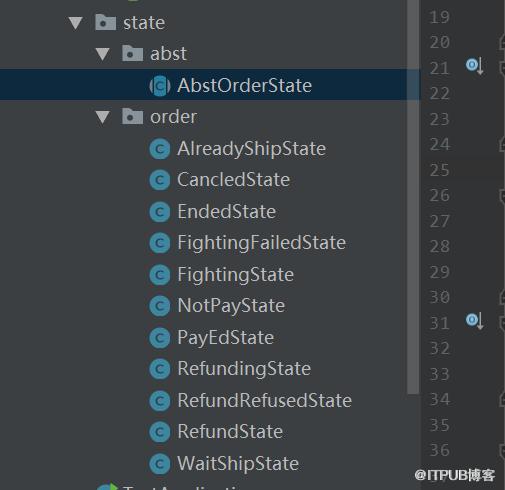
Task: Click the AbstOrderState abstract class icon
Action: click(x=160, y=86)
